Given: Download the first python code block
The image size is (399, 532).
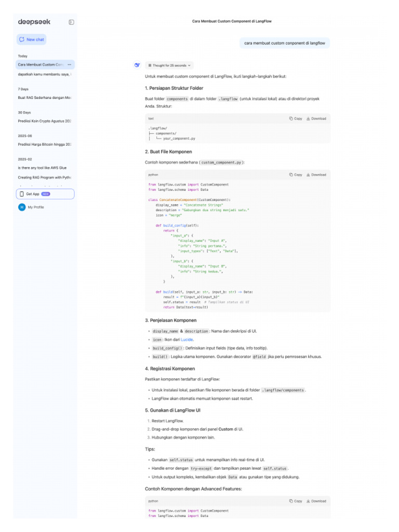Looking at the screenshot, I should click(x=316, y=175).
